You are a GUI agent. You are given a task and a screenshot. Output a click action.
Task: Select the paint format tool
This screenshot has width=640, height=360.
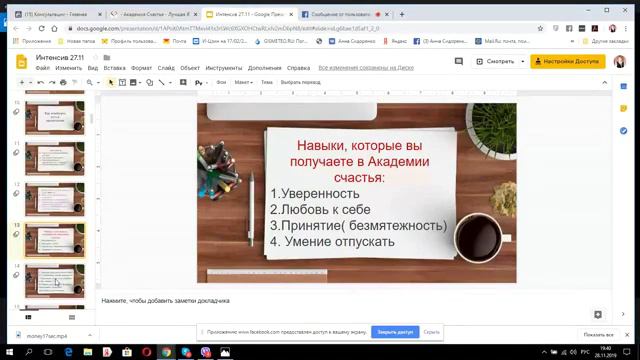(74, 82)
